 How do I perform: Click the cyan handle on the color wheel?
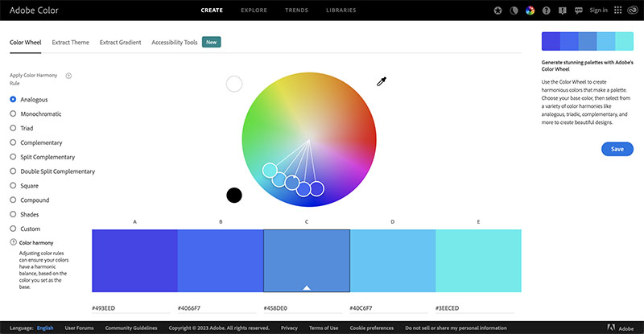pyautogui.click(x=270, y=170)
